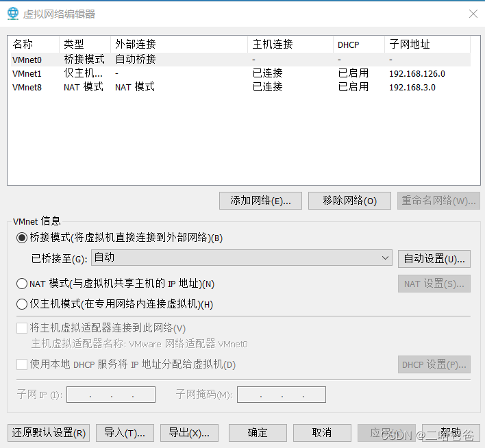
Task: Open NAT 设置(S)... button
Action: pyautogui.click(x=434, y=284)
